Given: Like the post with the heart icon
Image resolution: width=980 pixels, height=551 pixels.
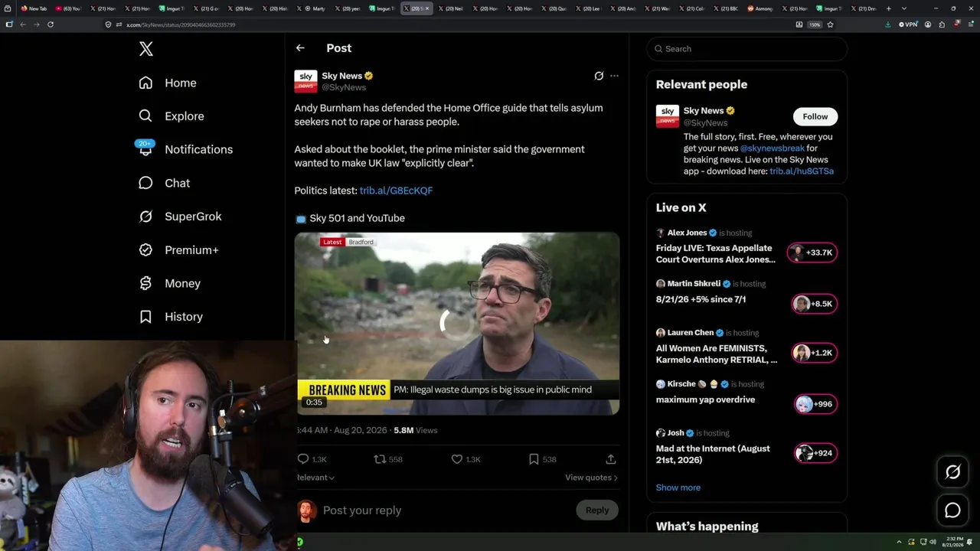Looking at the screenshot, I should tap(456, 459).
